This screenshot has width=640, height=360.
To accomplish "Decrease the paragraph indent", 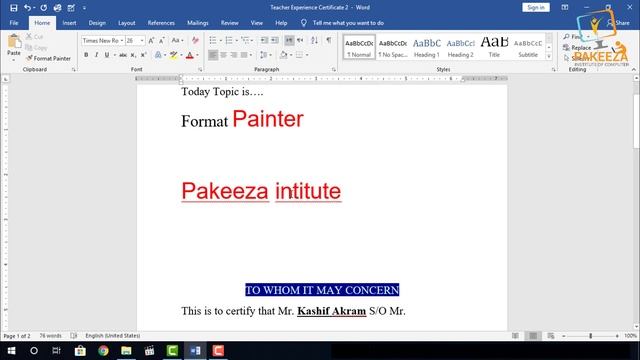I will (x=264, y=40).
